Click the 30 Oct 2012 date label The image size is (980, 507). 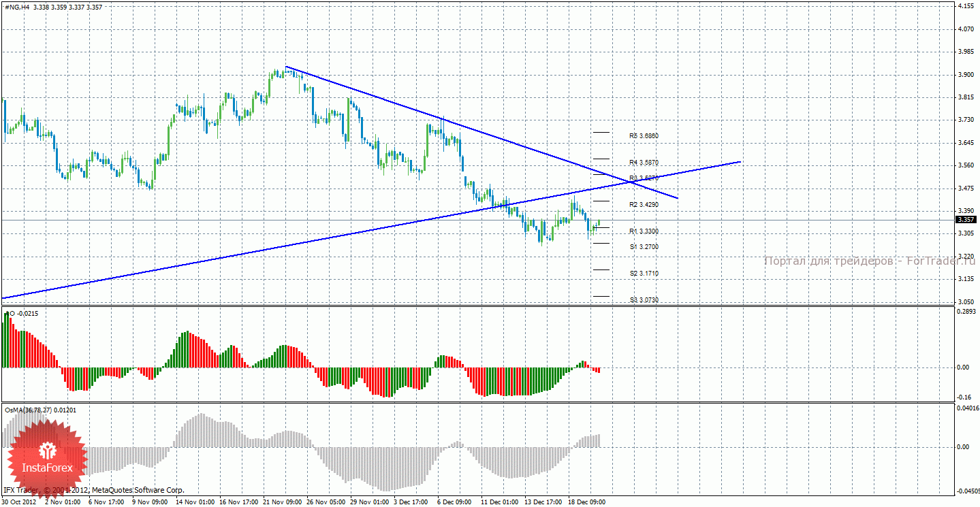pyautogui.click(x=18, y=502)
